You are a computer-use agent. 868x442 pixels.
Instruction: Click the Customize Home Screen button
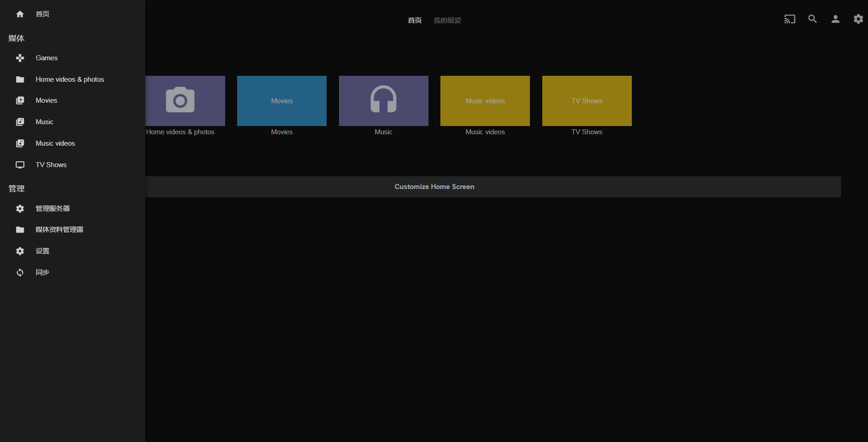tap(493, 187)
